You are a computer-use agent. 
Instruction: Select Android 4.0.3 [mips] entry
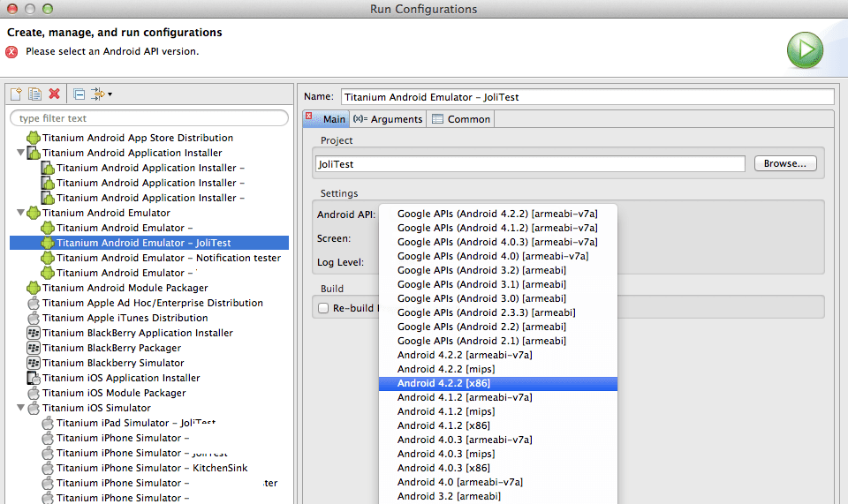[498, 454]
